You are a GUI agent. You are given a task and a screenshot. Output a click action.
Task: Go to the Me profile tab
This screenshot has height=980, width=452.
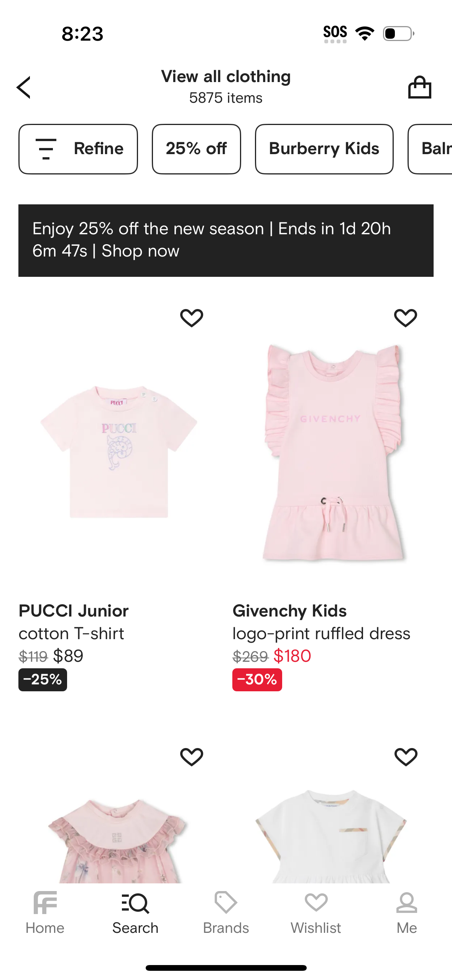coord(406,913)
